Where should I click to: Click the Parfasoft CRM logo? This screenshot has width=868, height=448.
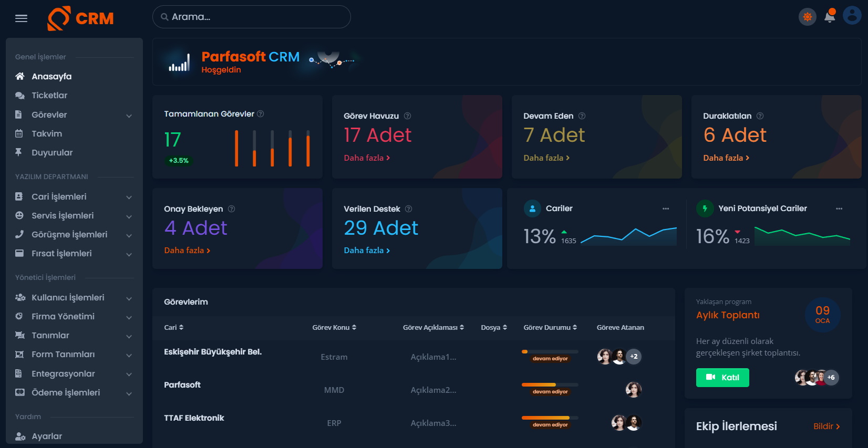pos(80,18)
